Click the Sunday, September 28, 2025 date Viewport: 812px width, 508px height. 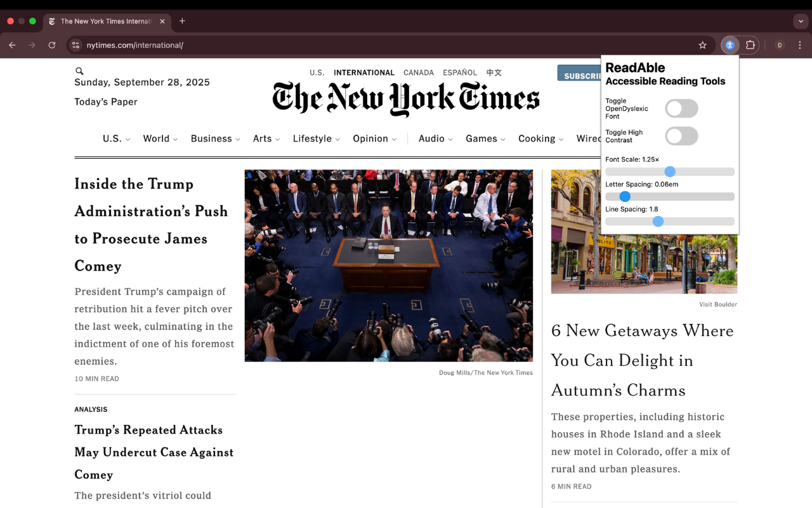(142, 83)
